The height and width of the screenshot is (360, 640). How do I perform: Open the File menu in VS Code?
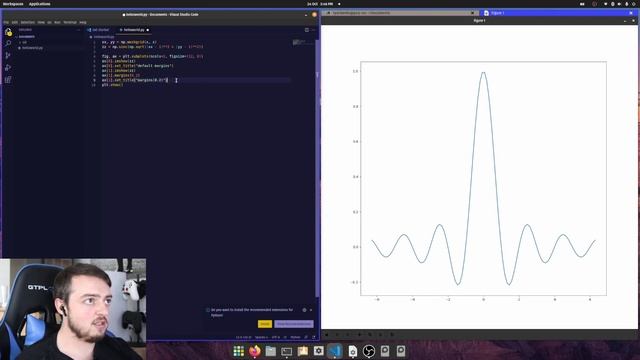pyautogui.click(x=6, y=22)
